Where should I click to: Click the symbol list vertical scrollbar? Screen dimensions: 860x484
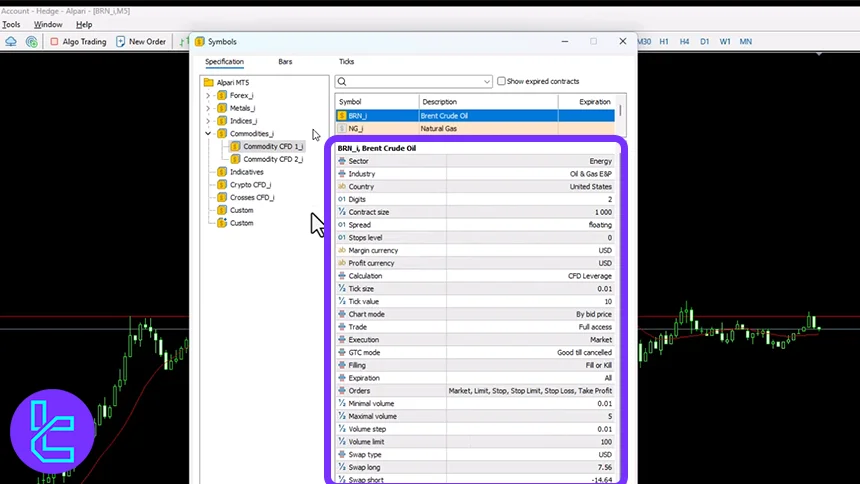click(x=621, y=112)
